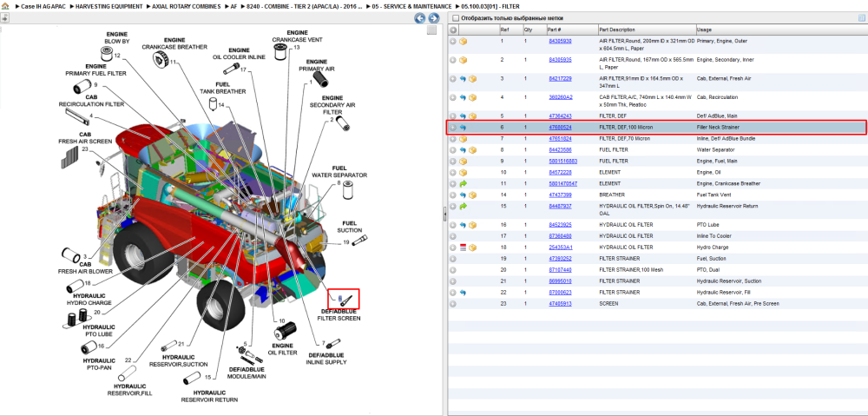The width and height of the screenshot is (868, 416).
Task: Open part number 254353A1 link
Action: [x=560, y=247]
